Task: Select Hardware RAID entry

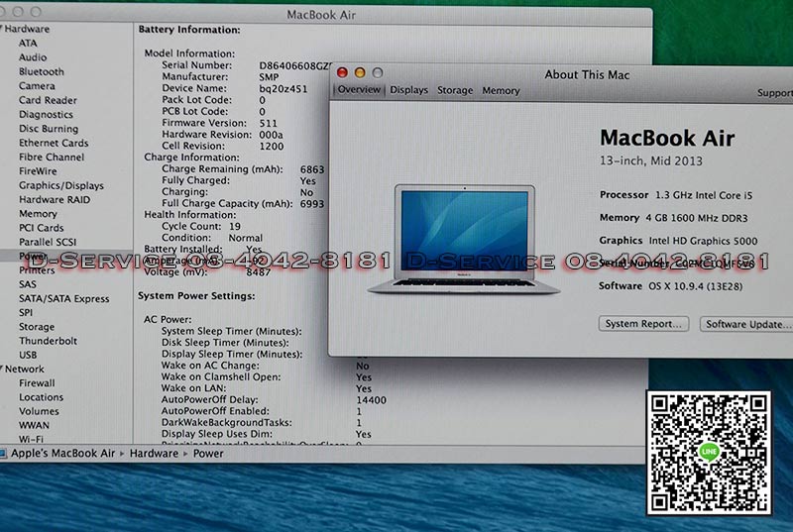Action: [x=55, y=199]
